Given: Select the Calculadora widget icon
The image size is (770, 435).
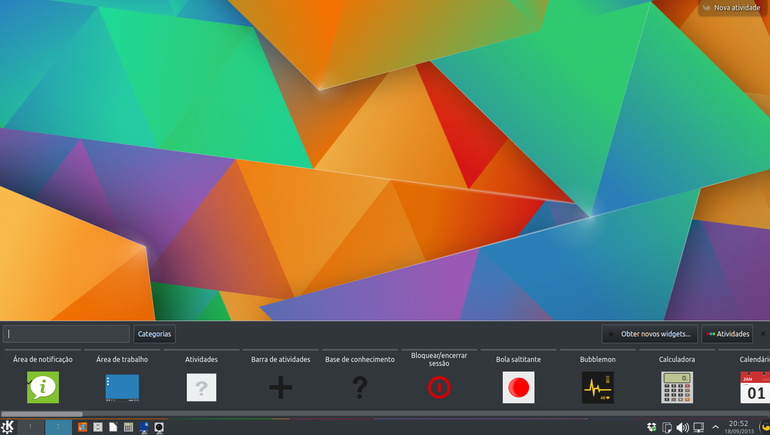Looking at the screenshot, I should click(x=677, y=387).
